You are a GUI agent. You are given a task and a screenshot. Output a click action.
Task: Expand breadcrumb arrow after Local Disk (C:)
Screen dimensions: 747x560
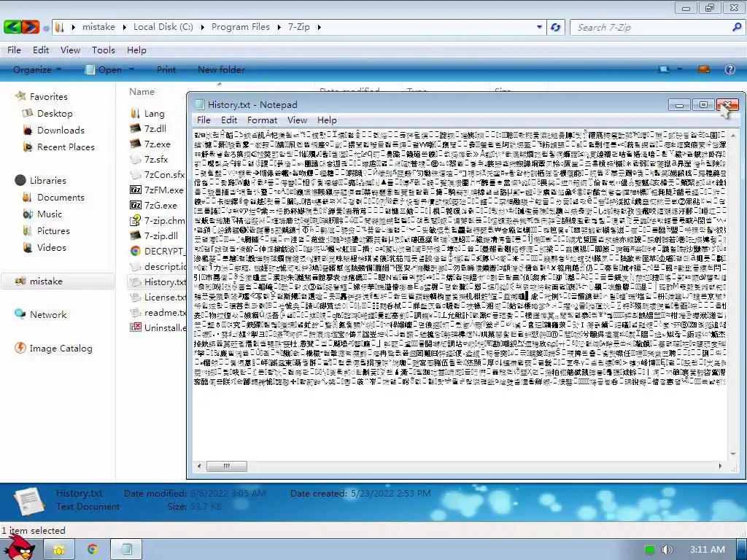(203, 27)
